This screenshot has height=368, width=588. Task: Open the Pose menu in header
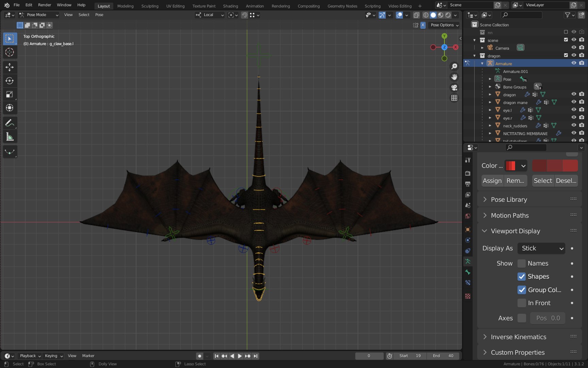99,15
